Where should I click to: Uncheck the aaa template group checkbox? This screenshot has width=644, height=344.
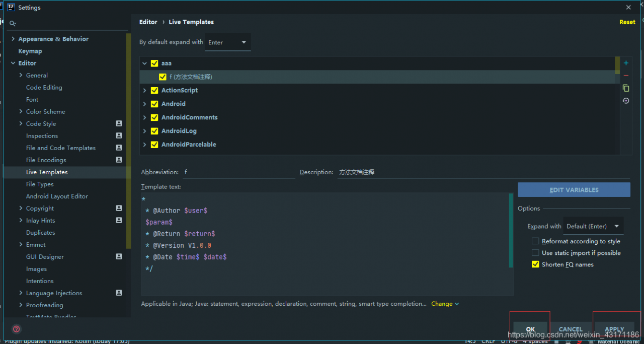pyautogui.click(x=154, y=63)
